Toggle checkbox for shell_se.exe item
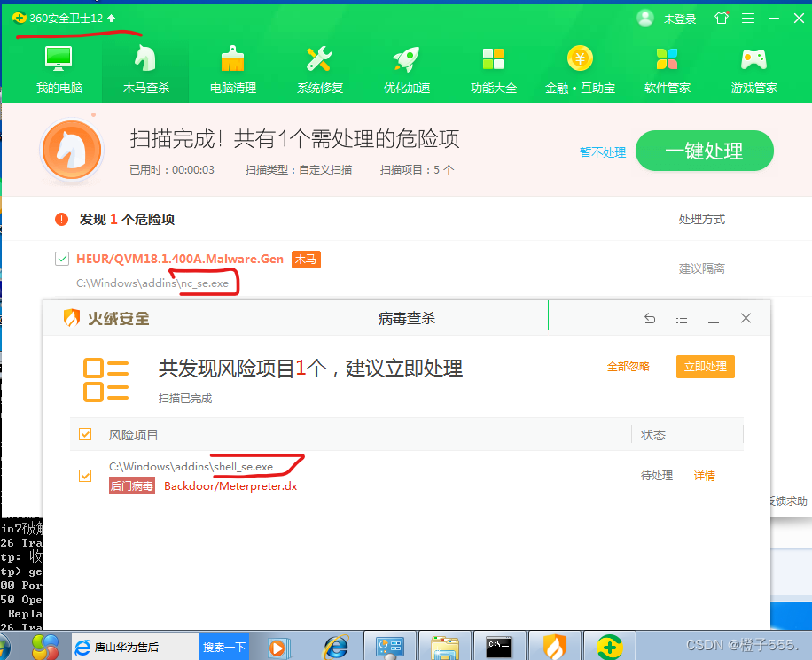This screenshot has height=660, width=812. click(x=85, y=475)
